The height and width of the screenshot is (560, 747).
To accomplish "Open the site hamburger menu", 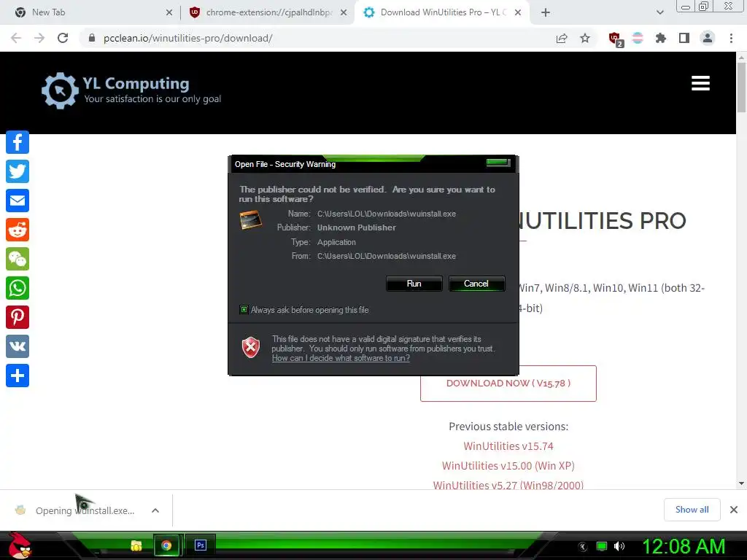I will pos(700,83).
